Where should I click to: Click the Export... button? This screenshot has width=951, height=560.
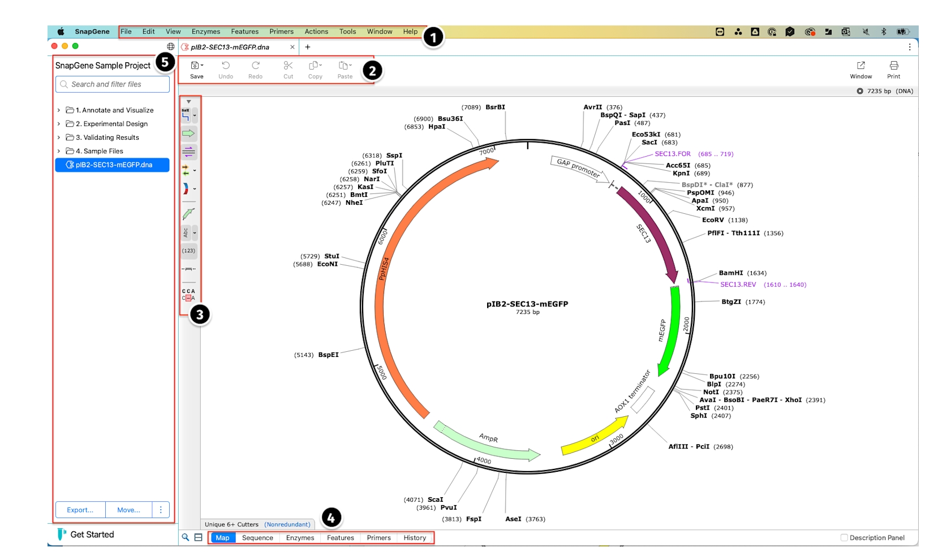pyautogui.click(x=80, y=510)
